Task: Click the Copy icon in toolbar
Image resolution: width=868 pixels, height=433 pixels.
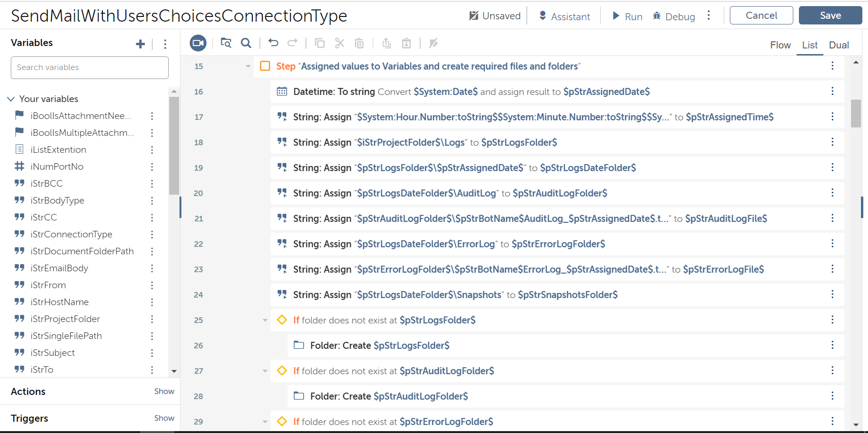Action: pos(320,43)
